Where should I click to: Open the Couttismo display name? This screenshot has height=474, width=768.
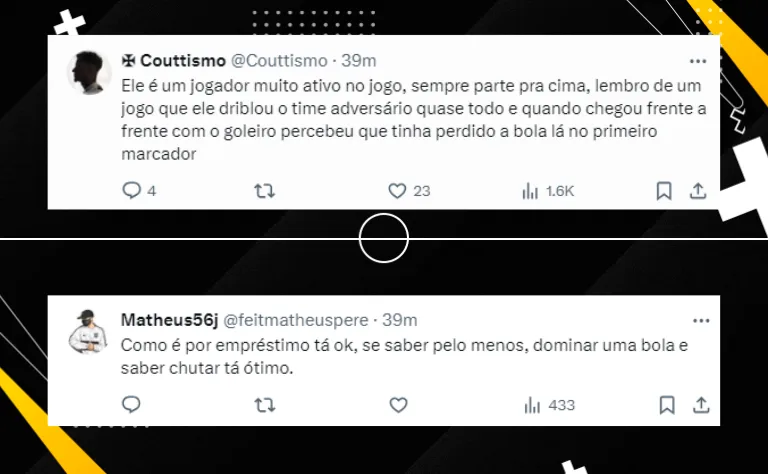pos(183,61)
